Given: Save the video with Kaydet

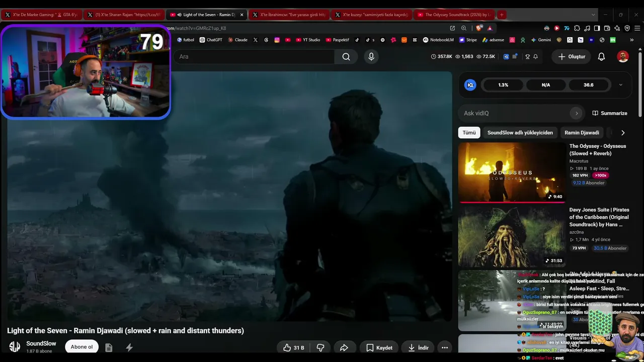Looking at the screenshot, I should (x=379, y=347).
